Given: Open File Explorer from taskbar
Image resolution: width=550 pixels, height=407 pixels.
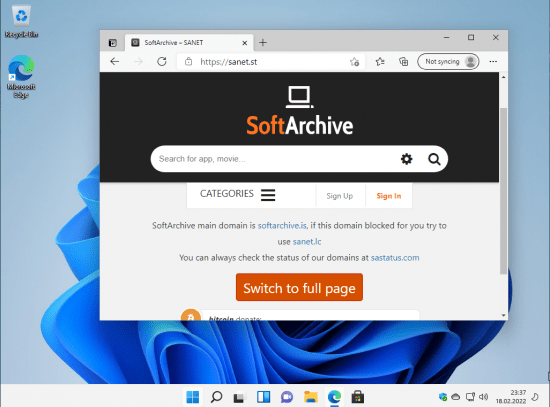Looking at the screenshot, I should (311, 397).
